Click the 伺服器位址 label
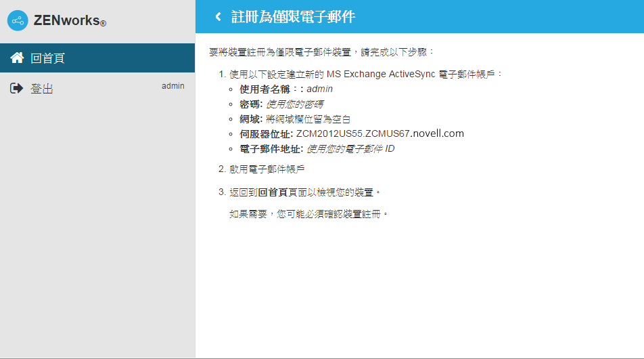Viewport: 644px width, 359px height. 266,134
